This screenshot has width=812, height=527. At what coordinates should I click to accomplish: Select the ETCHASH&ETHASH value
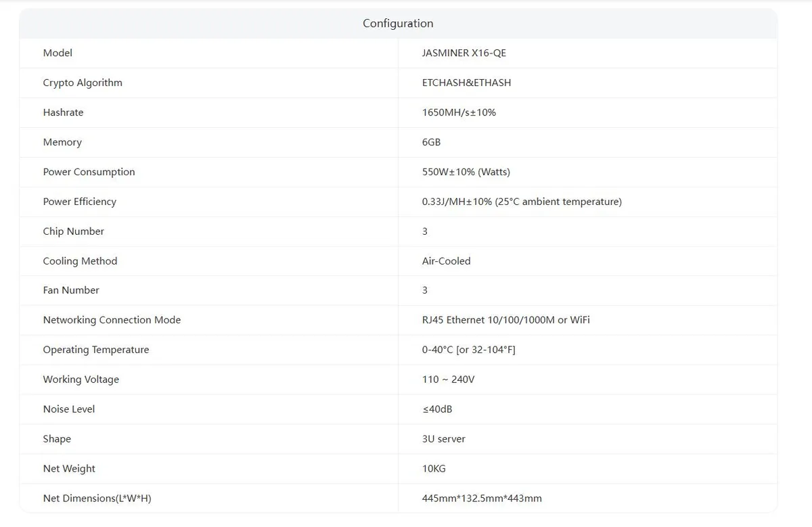coord(466,83)
